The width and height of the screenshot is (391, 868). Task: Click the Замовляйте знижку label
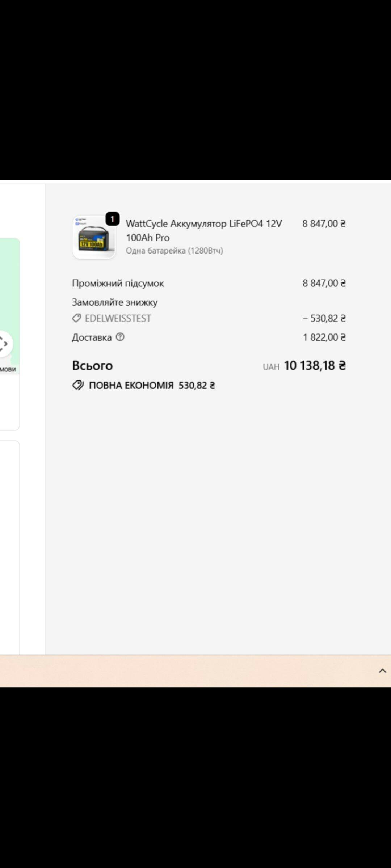114,302
